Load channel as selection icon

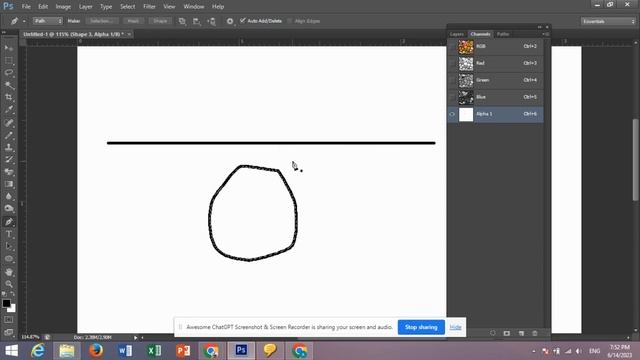point(493,333)
